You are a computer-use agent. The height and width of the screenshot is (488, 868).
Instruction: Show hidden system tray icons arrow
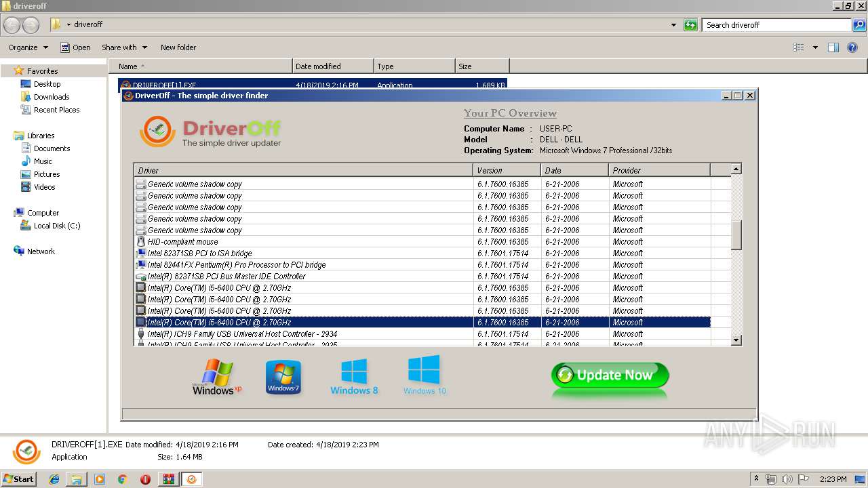757,479
